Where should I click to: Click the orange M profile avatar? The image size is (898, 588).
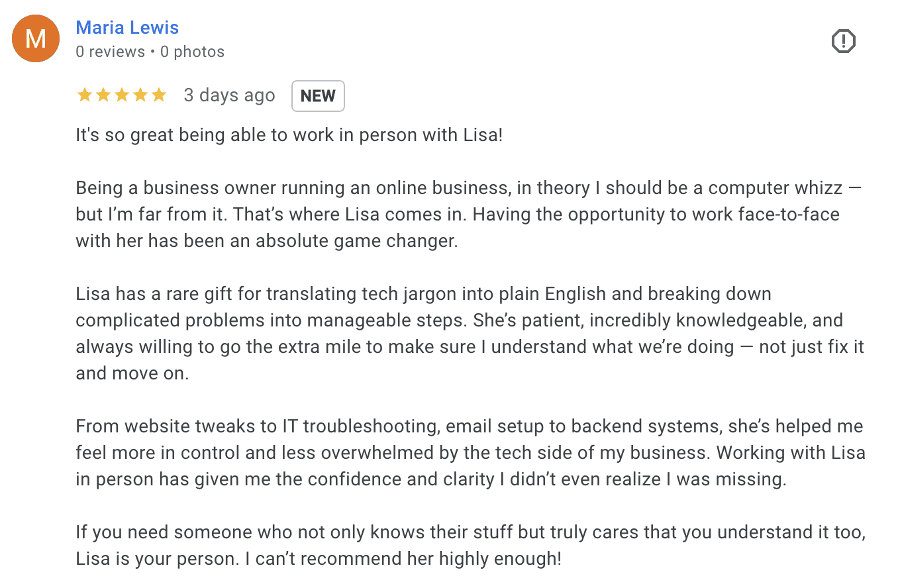tap(36, 38)
